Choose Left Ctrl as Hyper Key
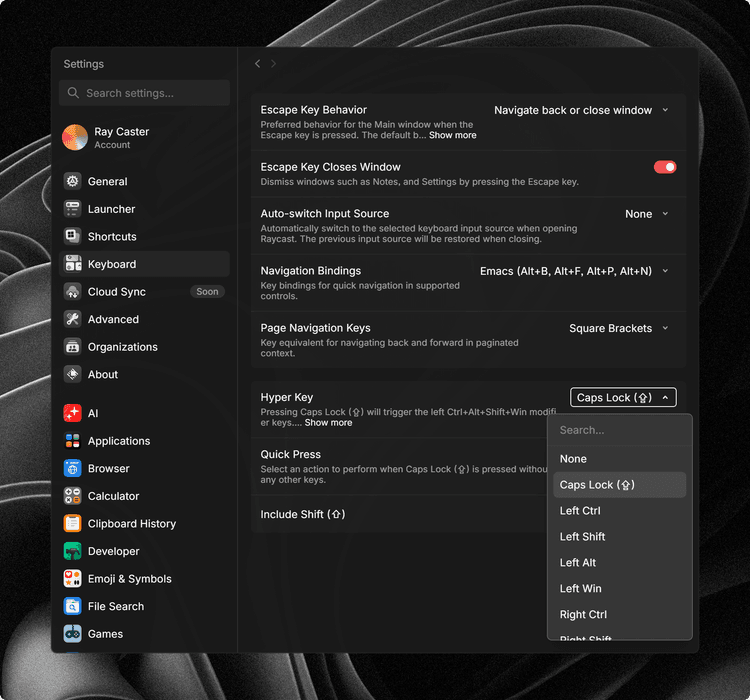The width and height of the screenshot is (750, 700). 619,511
